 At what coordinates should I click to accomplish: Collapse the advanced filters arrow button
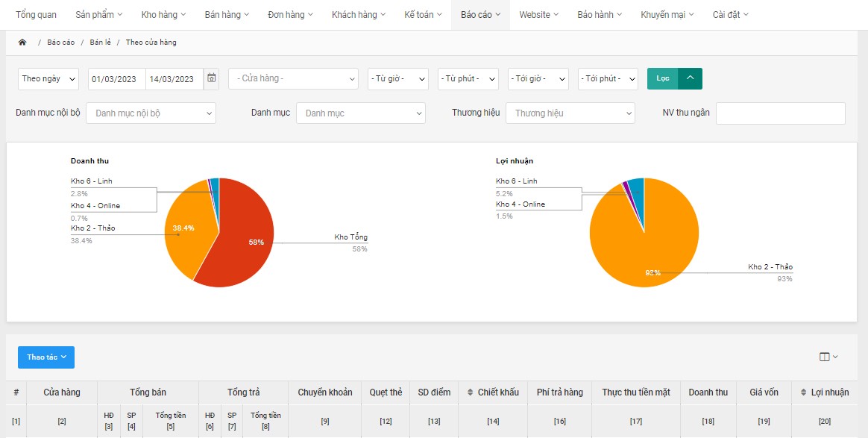[690, 78]
